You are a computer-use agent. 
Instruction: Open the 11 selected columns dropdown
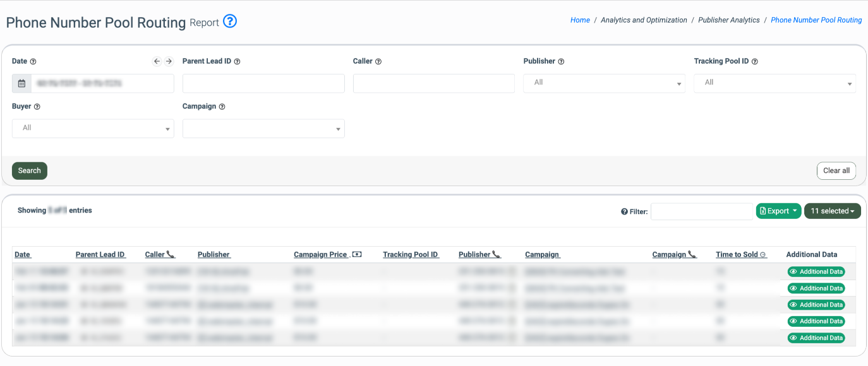(832, 211)
